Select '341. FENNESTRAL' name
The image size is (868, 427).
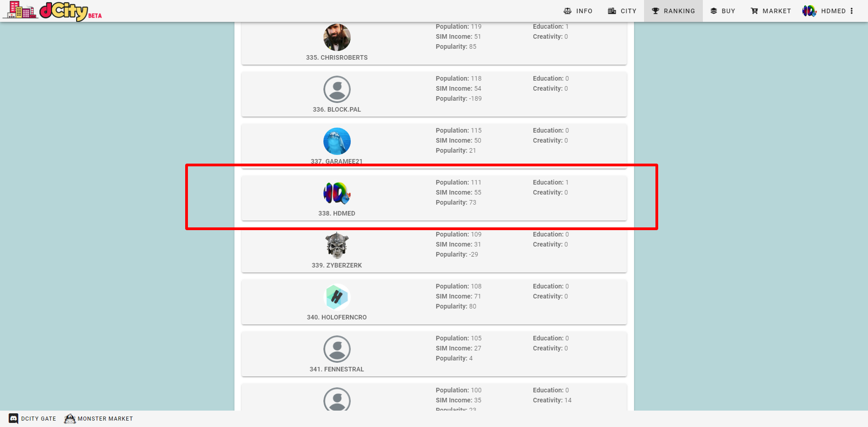coord(337,369)
